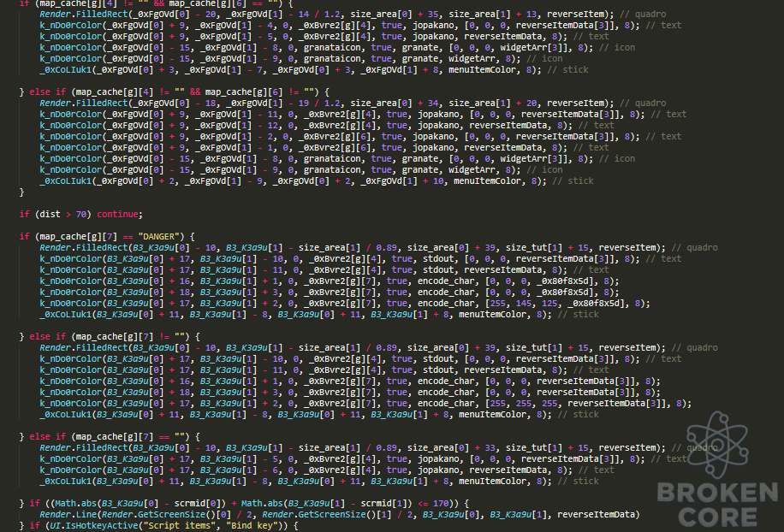Click the "_0xFg0Vd[1] - 4" argument
784x532 pixels.
pyautogui.click(x=236, y=25)
